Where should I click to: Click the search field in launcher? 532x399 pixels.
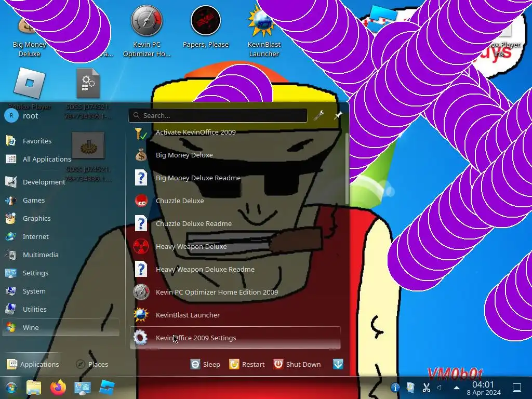point(218,115)
